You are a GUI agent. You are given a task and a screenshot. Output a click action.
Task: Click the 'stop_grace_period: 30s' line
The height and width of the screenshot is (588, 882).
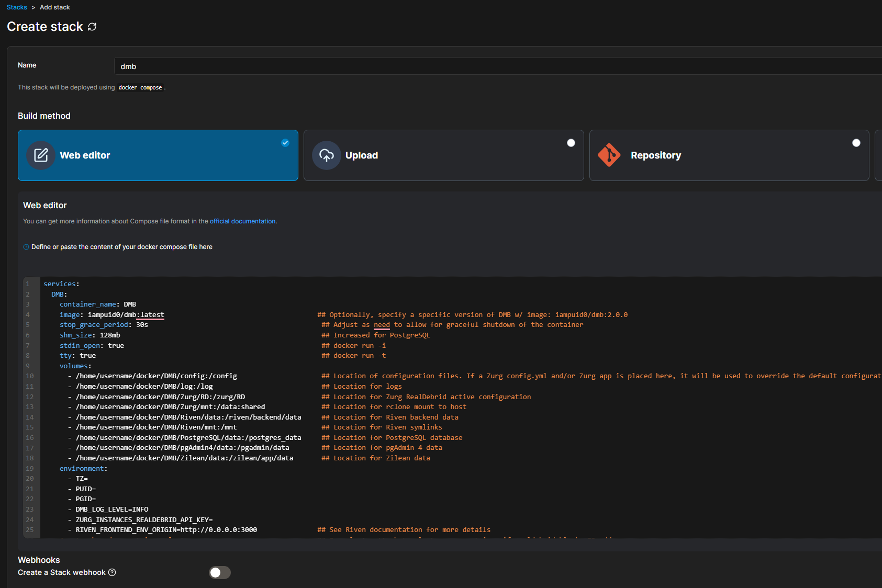[104, 325]
